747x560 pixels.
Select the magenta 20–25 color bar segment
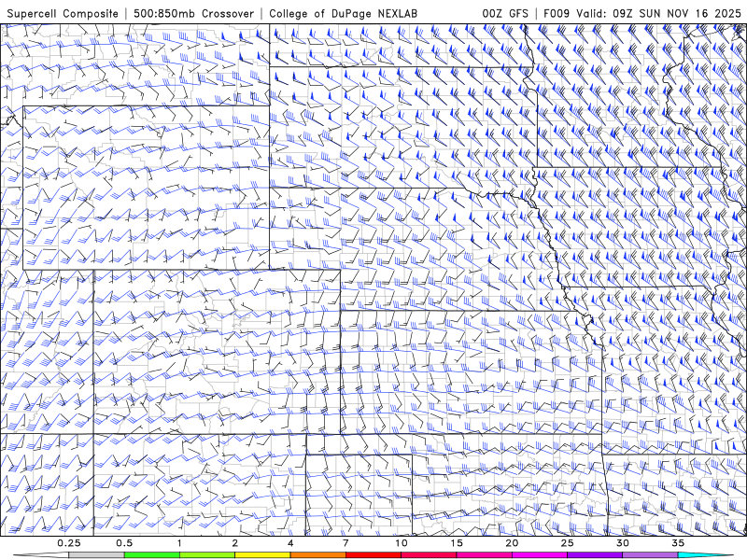(x=540, y=555)
